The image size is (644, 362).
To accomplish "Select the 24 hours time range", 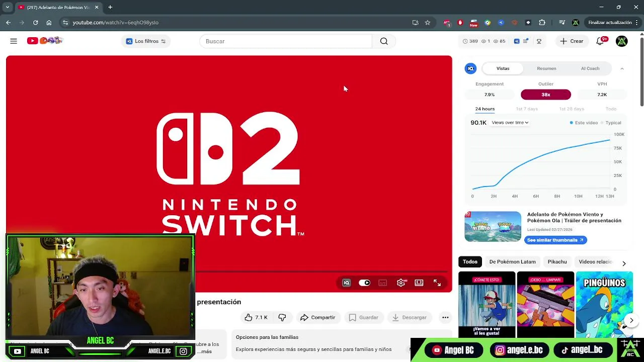I will click(x=485, y=109).
